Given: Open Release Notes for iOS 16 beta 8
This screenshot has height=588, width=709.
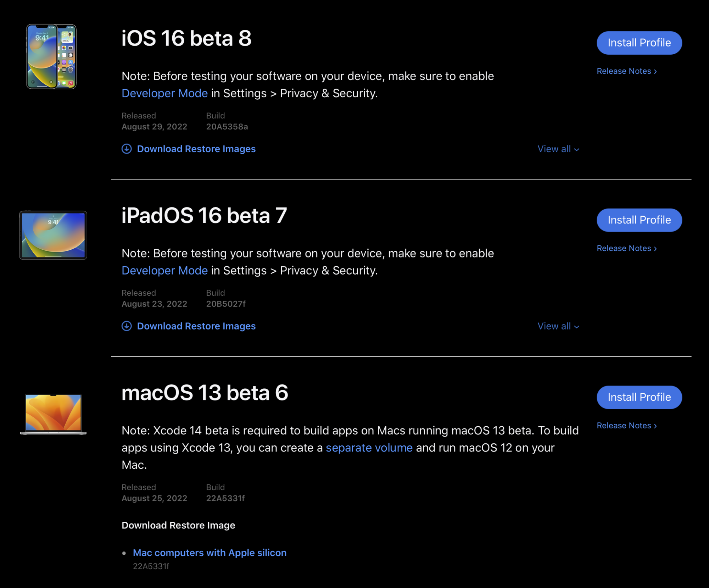Looking at the screenshot, I should [627, 71].
